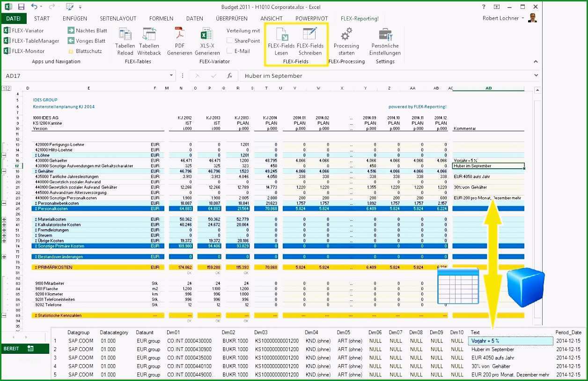
Task: Expand the Kalkulatorische Kosten group
Action: [4, 225]
